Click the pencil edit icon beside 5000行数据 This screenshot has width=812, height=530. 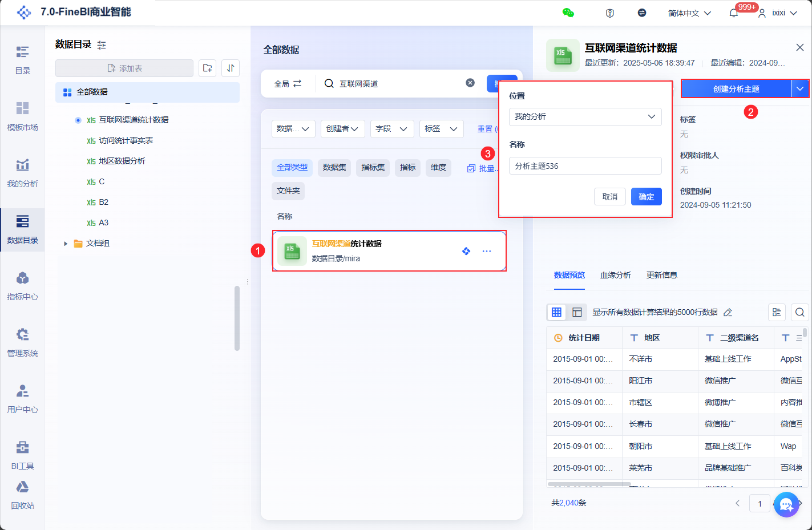(728, 312)
